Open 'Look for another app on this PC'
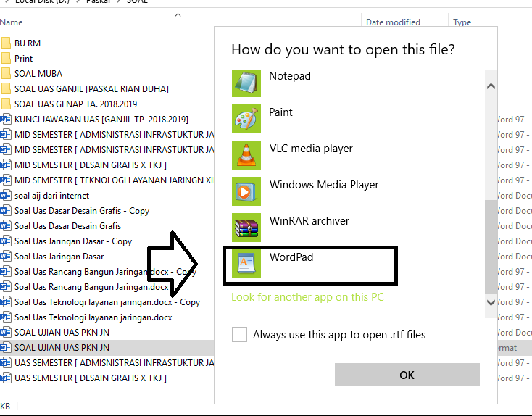Viewport: 532px width, 416px height. [307, 297]
